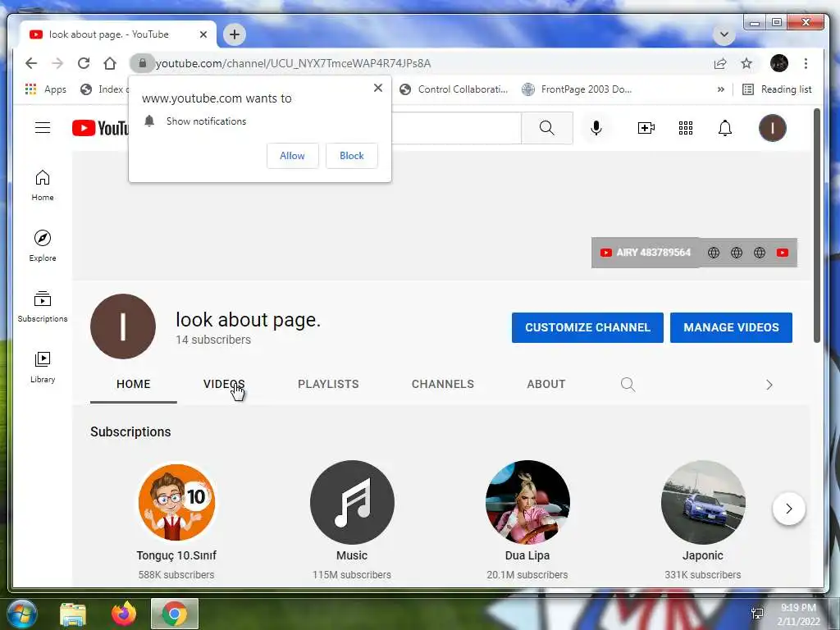
Task: Open the Japonic channel thumbnail
Action: click(x=703, y=502)
